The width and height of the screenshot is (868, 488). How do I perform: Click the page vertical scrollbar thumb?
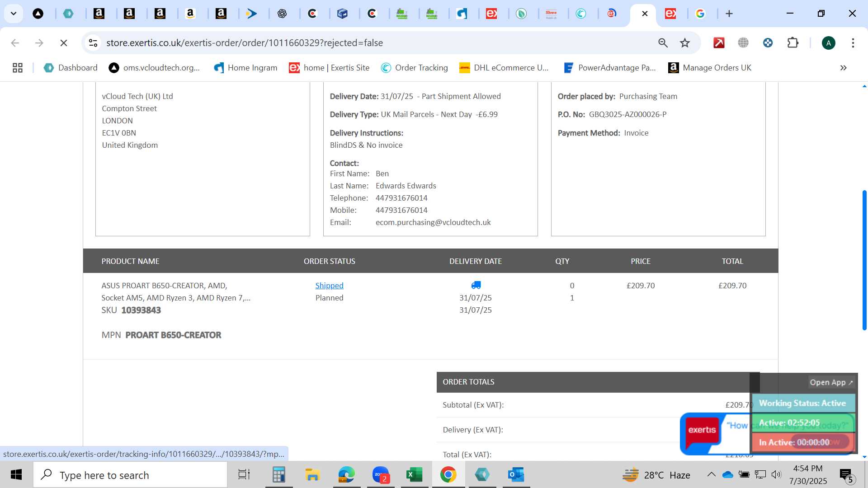pos(864,260)
